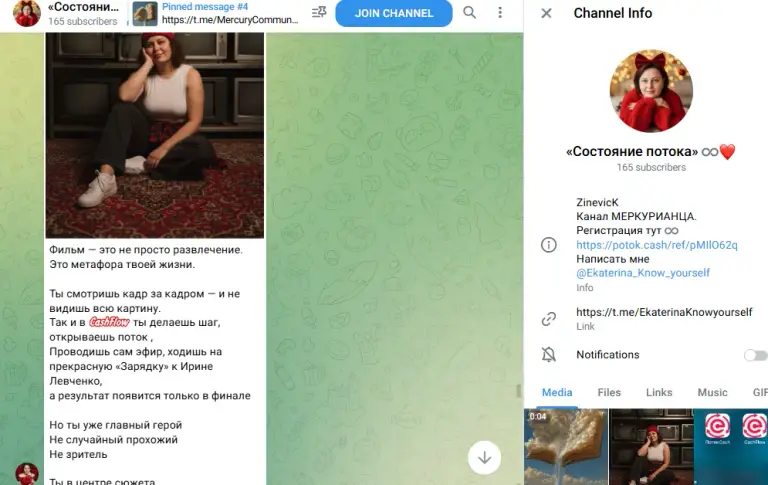Click 'Фильм — это не просто развлечение.' text
Image resolution: width=768 pixels, height=485 pixels.
(146, 249)
